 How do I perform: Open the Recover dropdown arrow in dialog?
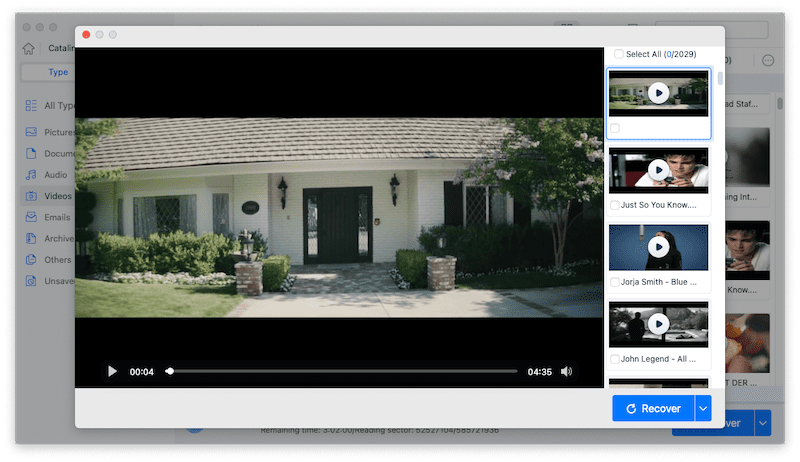[x=703, y=408]
